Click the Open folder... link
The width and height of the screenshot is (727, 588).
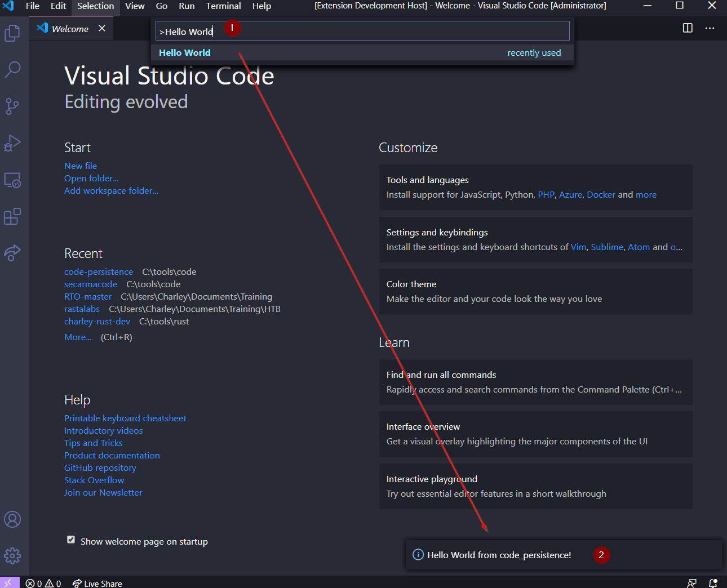[91, 179]
